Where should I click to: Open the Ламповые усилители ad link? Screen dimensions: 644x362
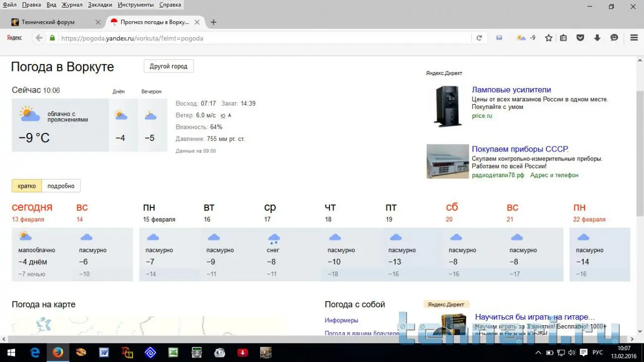(511, 90)
